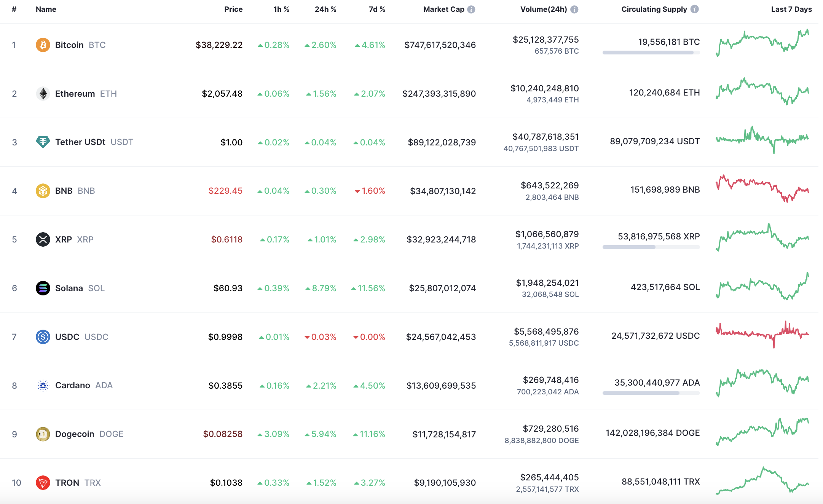Click the TRON logo icon
823x504 pixels.
(43, 483)
